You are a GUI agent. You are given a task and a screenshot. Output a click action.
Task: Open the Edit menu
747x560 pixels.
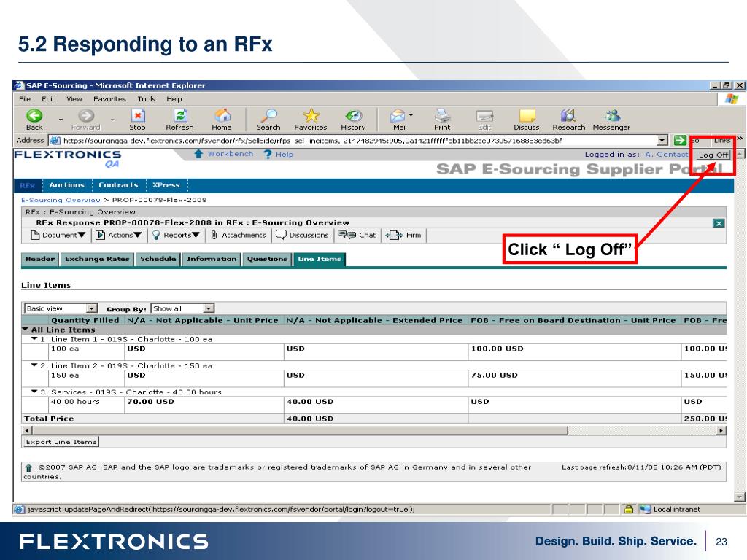point(48,99)
